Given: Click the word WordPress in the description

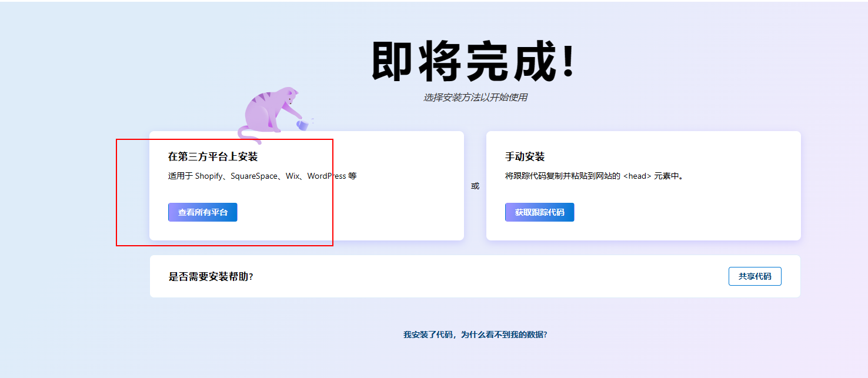Looking at the screenshot, I should coord(326,176).
